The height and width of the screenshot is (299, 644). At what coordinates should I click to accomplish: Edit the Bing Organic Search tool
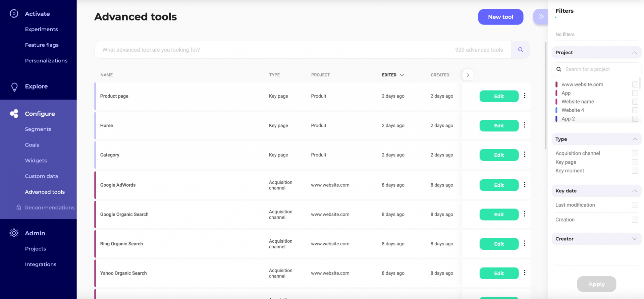click(x=499, y=244)
